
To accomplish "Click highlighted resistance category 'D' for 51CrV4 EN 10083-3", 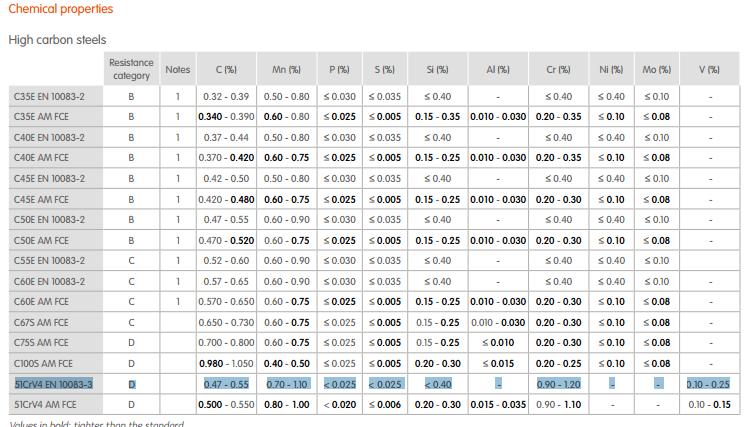I will (x=131, y=384).
